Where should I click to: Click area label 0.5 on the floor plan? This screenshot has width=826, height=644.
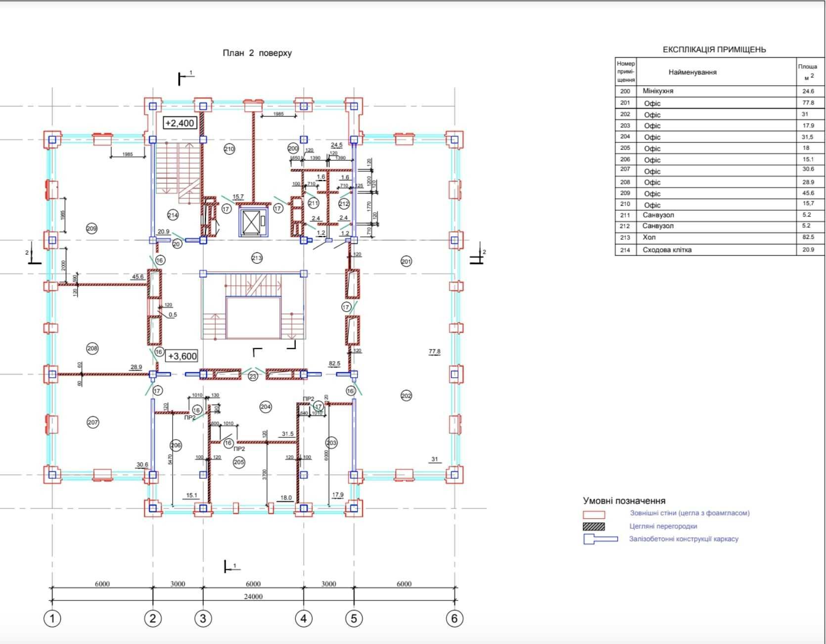point(173,315)
